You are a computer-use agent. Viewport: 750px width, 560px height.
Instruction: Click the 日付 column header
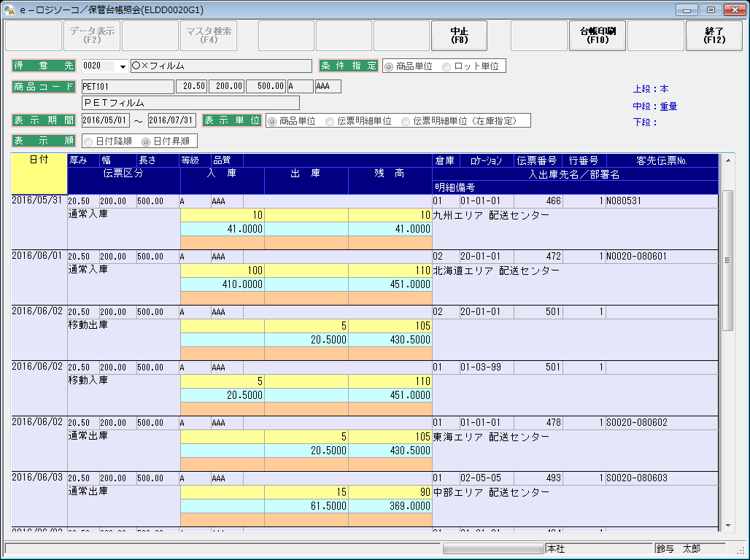(39, 160)
